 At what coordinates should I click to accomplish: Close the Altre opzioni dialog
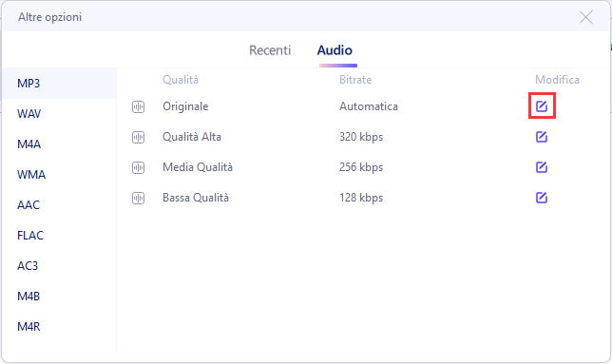point(585,17)
